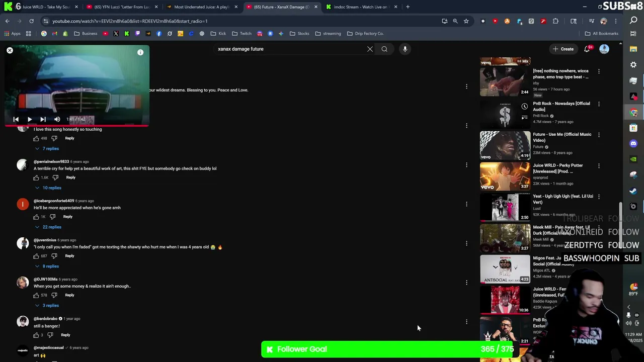Open the Create button
Viewport: 644px width, 362px height.
[562, 49]
